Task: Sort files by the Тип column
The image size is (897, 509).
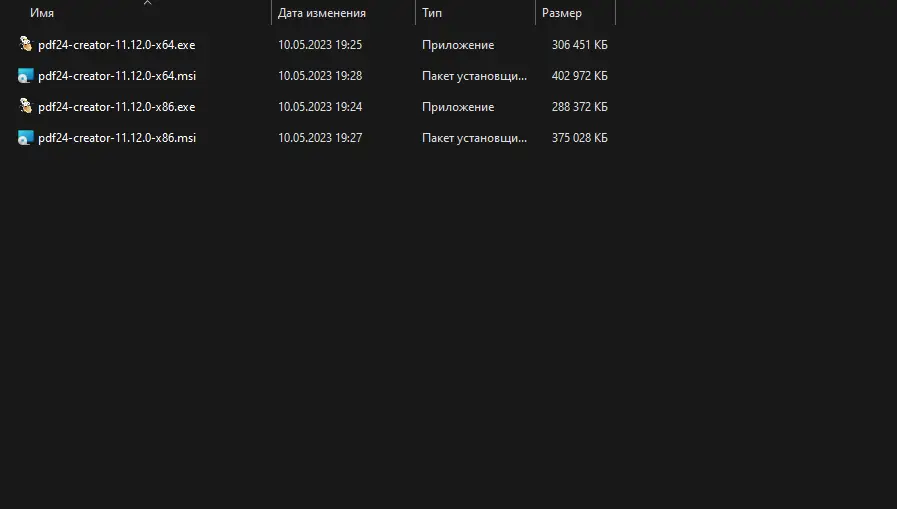Action: pyautogui.click(x=433, y=14)
